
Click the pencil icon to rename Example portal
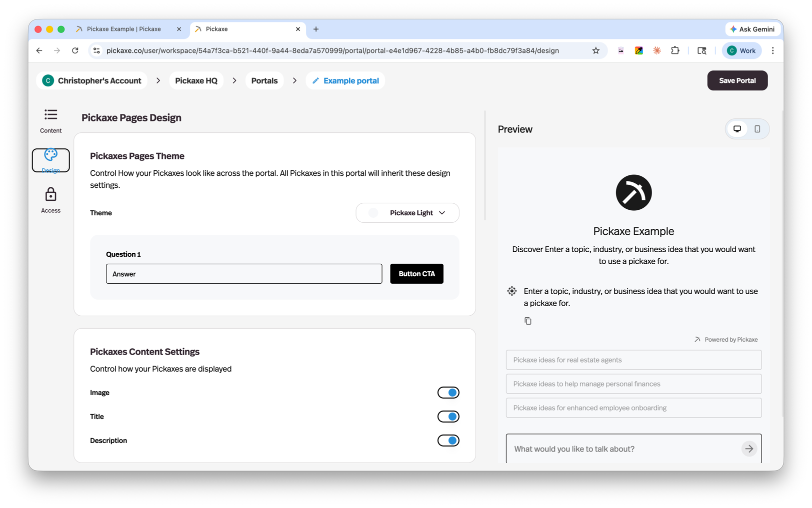point(315,80)
